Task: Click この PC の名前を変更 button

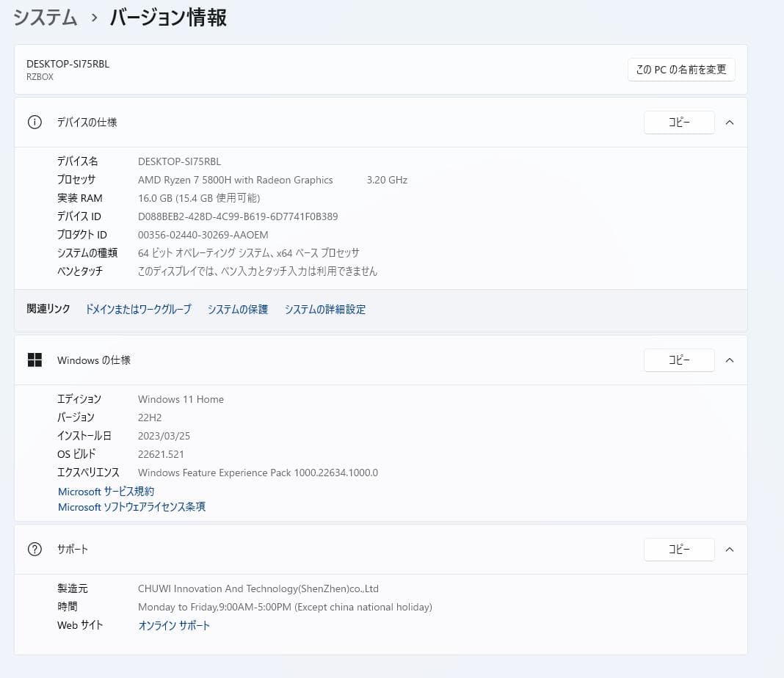Action: (680, 70)
